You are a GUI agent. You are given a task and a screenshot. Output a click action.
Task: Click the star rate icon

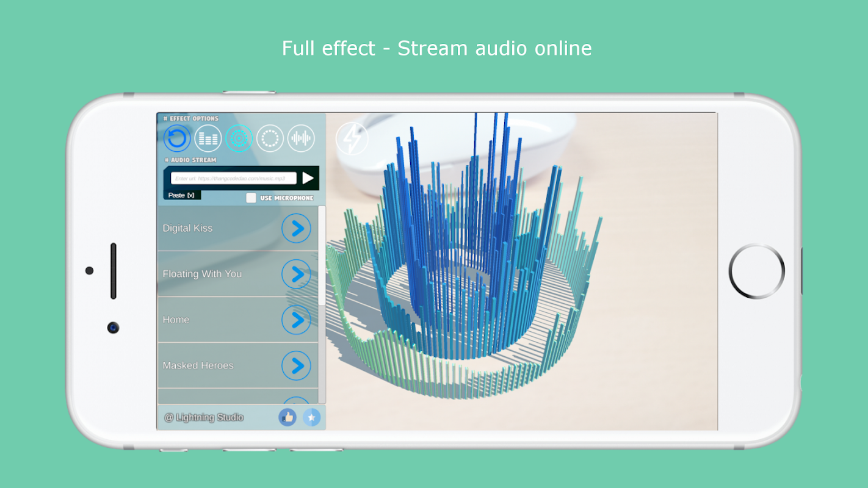pos(311,417)
